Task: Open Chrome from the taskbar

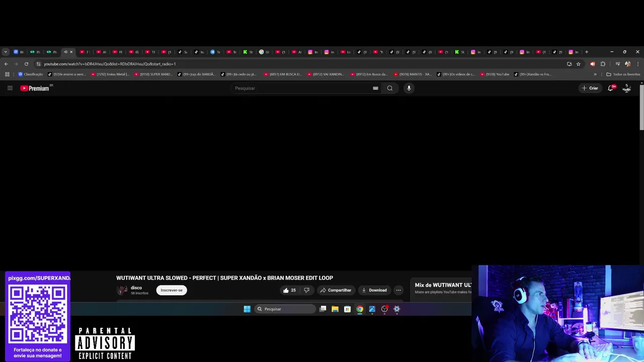Action: 360,309
